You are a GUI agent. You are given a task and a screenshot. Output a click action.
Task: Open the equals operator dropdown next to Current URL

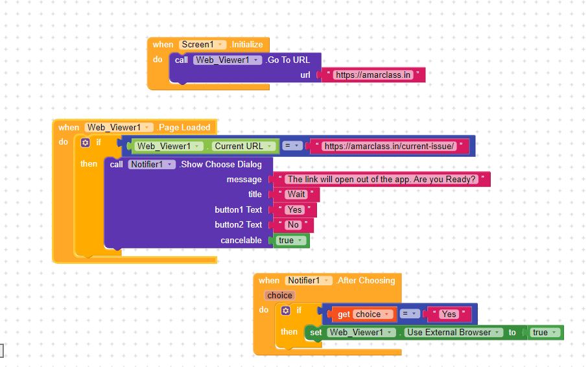tap(292, 146)
